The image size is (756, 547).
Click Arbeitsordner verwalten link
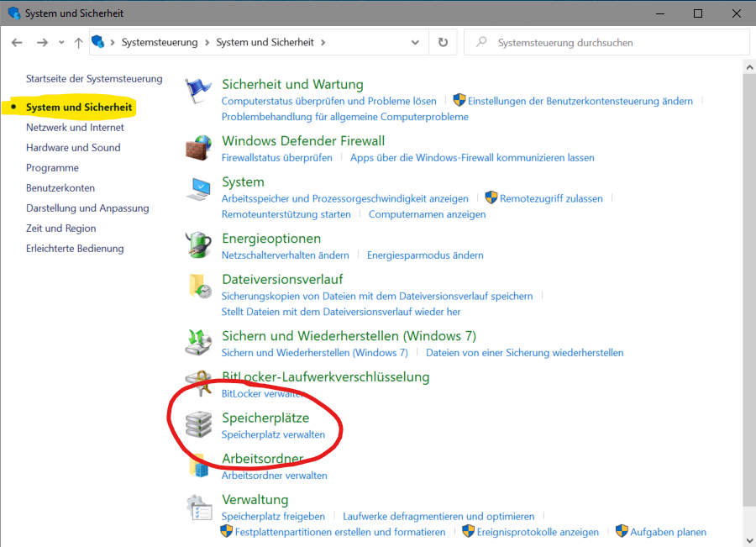click(x=275, y=476)
